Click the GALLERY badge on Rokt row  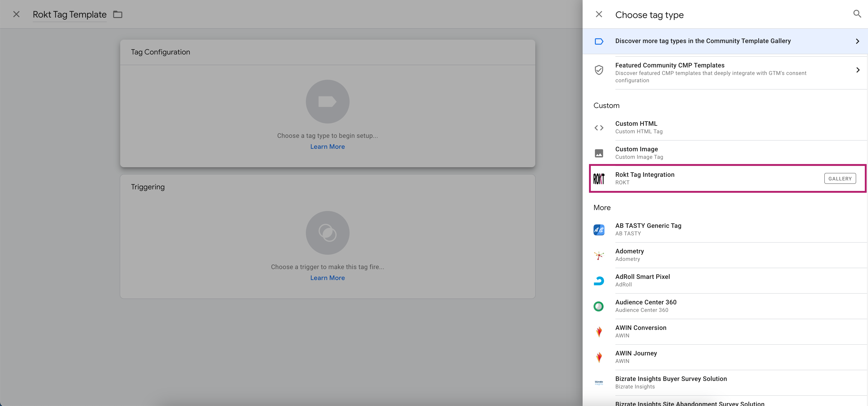coord(840,178)
